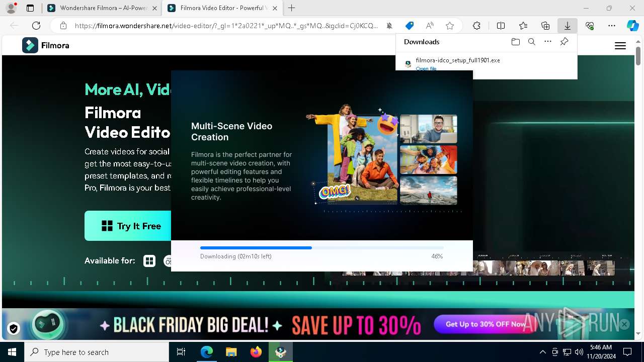
Task: Close the Wondershare Filmora AI-Powered tab
Action: [154, 8]
